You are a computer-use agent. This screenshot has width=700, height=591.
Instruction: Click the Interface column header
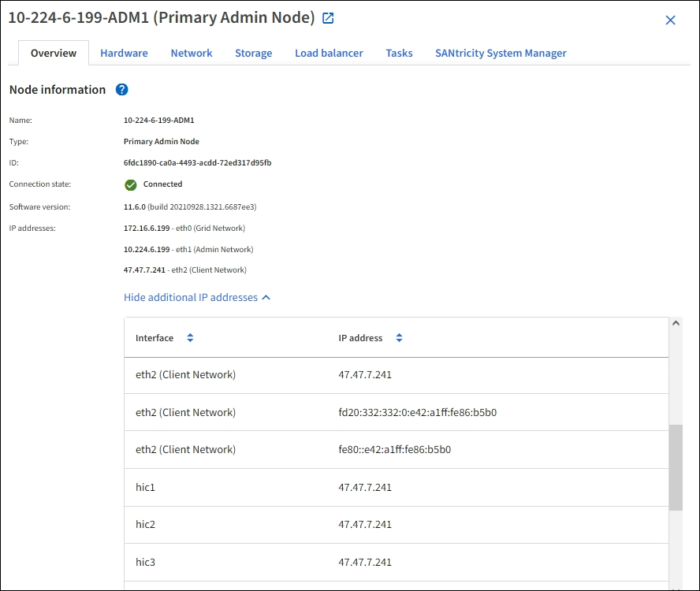[155, 338]
